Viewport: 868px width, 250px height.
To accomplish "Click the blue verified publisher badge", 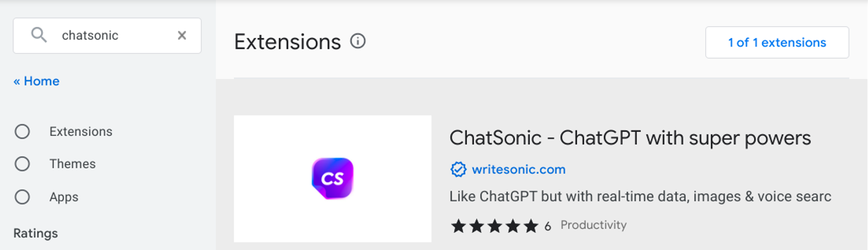I will click(x=458, y=169).
